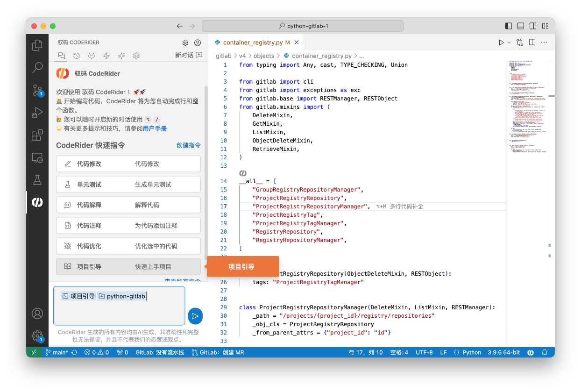This screenshot has height=392, width=581.
Task: Click the 3.9.6 64-bit interpreter
Action: coord(503,352)
